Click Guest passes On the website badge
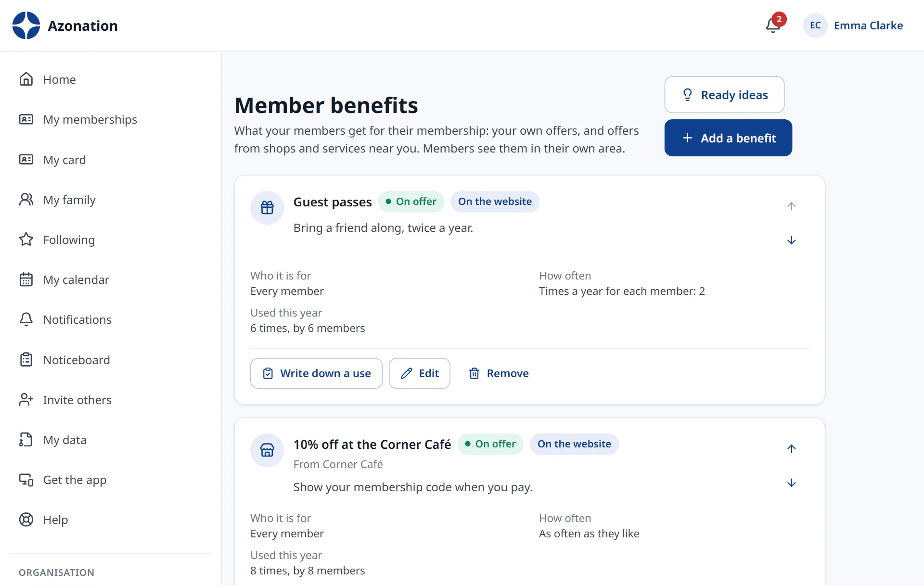 (495, 202)
